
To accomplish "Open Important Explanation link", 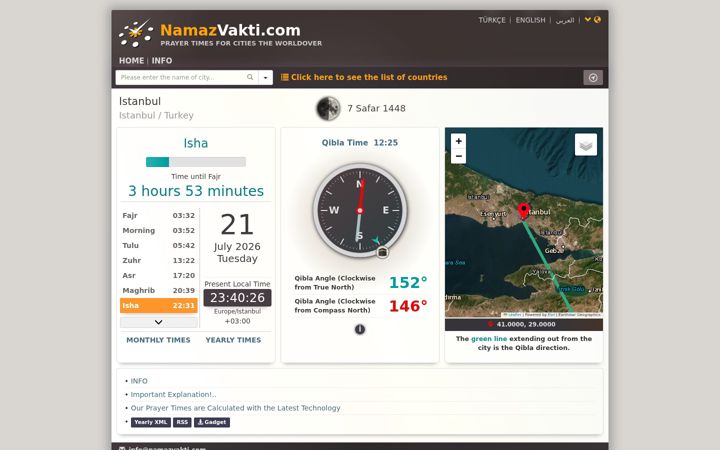I will 173,394.
